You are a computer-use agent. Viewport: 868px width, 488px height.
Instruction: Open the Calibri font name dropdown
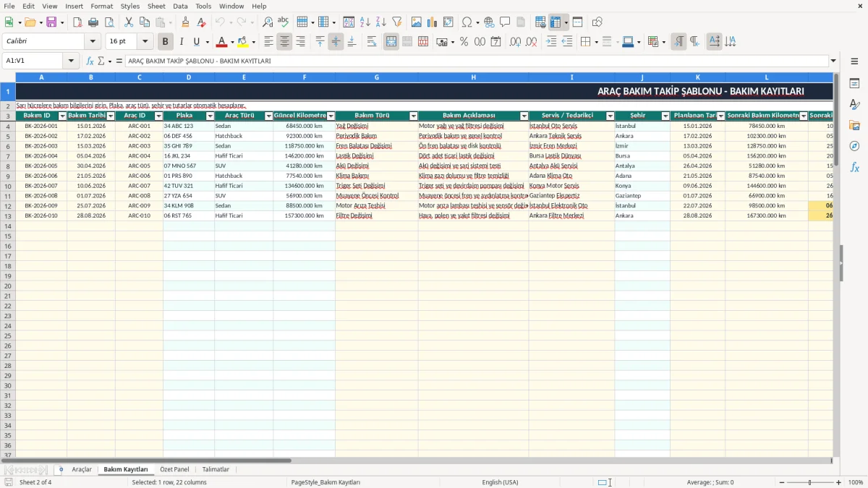click(x=93, y=42)
